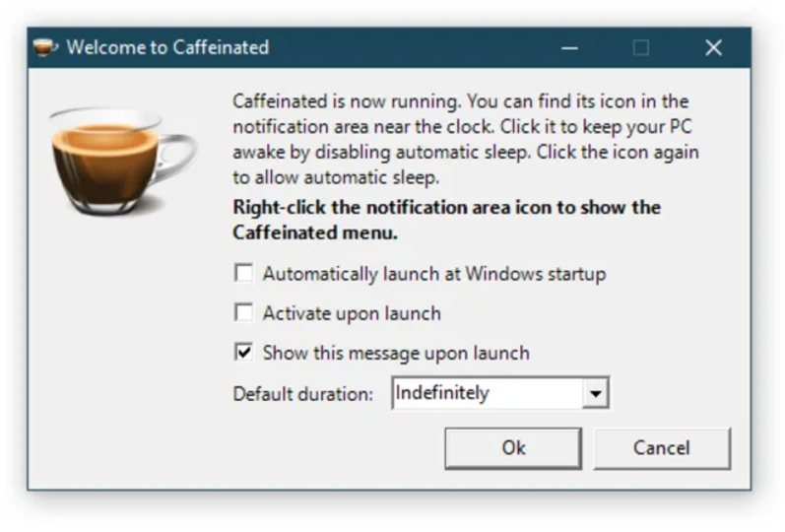Click the small coffee cup title bar icon

tap(45, 47)
